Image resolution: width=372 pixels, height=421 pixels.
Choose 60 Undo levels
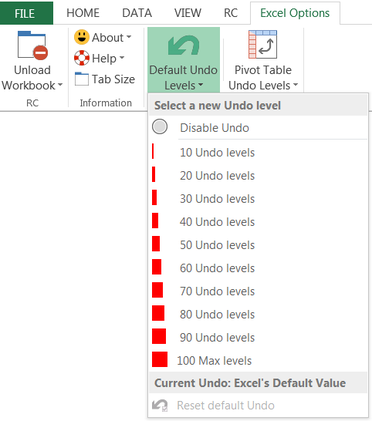tap(258, 268)
